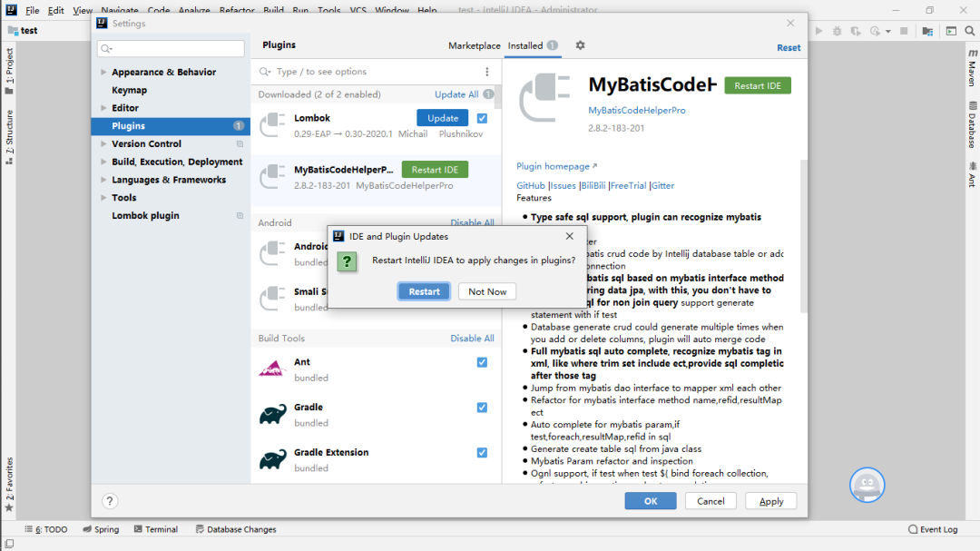
Task: Expand the Version Control settings node
Action: (x=103, y=144)
